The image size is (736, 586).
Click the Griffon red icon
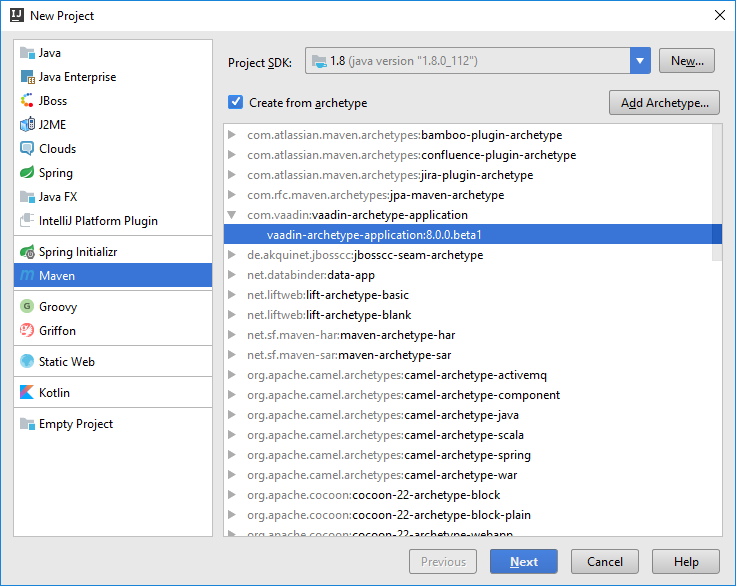tap(27, 331)
